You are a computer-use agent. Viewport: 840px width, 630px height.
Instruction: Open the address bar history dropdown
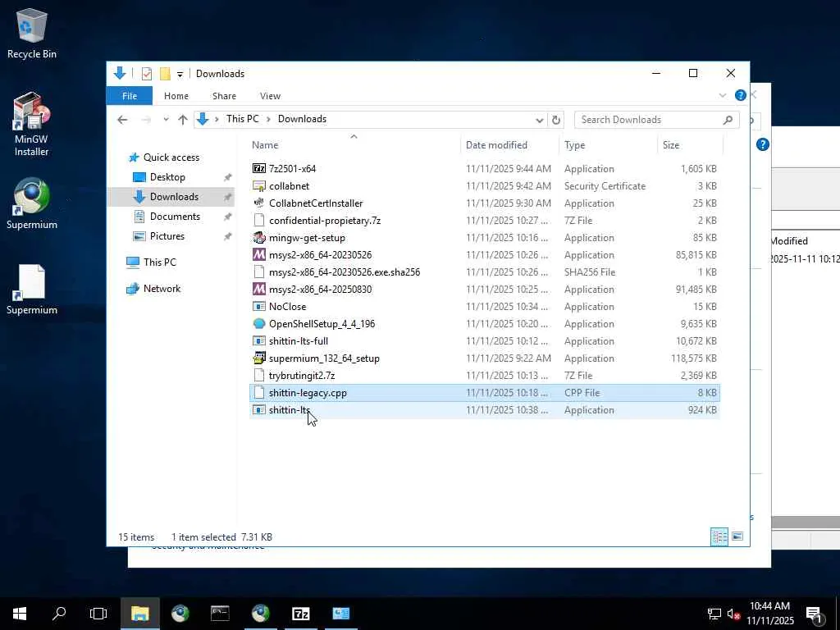click(x=540, y=120)
